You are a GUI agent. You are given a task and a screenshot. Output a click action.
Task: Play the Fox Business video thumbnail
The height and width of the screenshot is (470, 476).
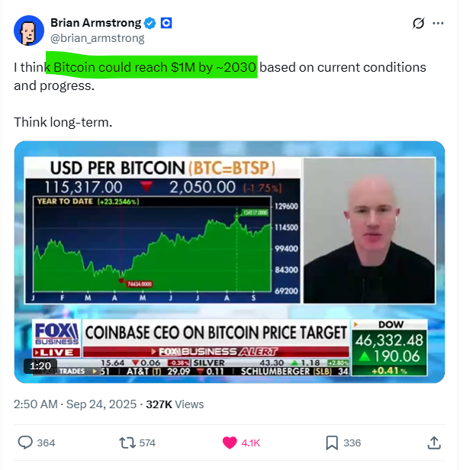(230, 262)
